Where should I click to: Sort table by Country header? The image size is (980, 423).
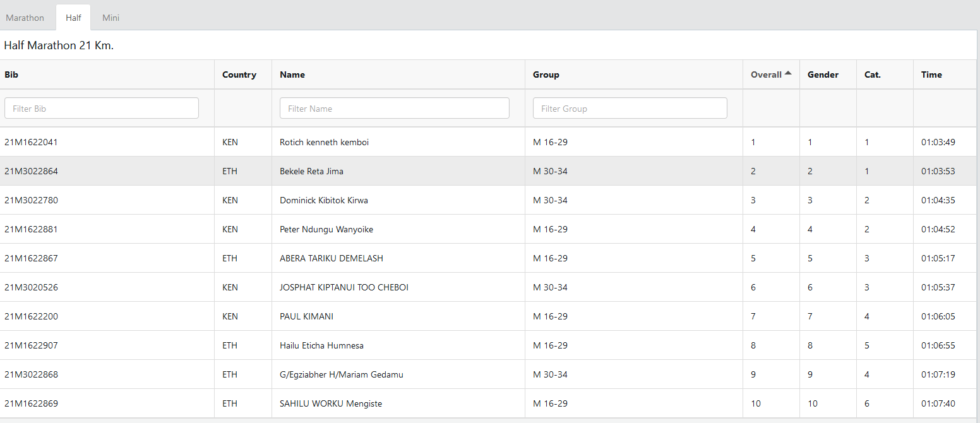(239, 74)
